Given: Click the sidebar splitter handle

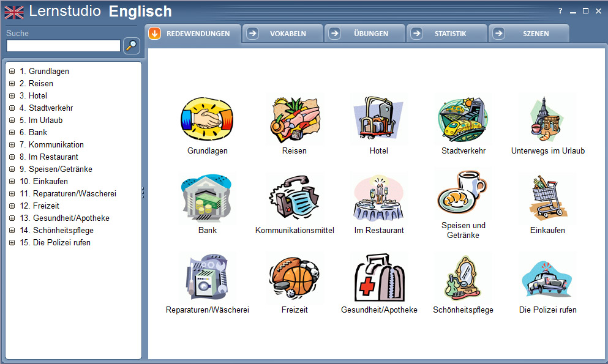Looking at the screenshot, I should tap(143, 193).
